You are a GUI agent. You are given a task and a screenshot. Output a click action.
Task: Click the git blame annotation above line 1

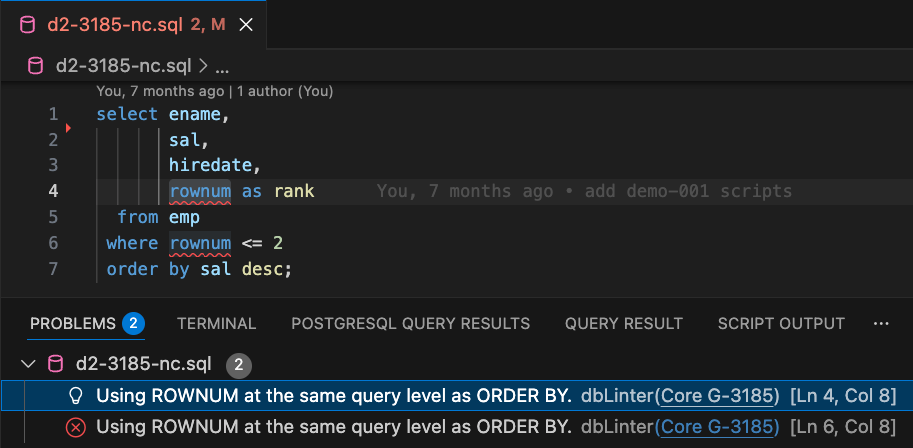[214, 91]
